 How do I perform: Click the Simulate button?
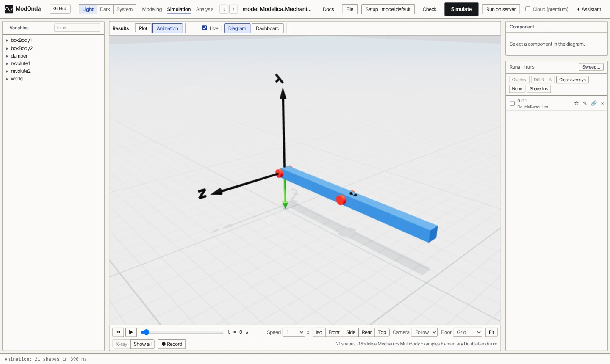point(461,9)
